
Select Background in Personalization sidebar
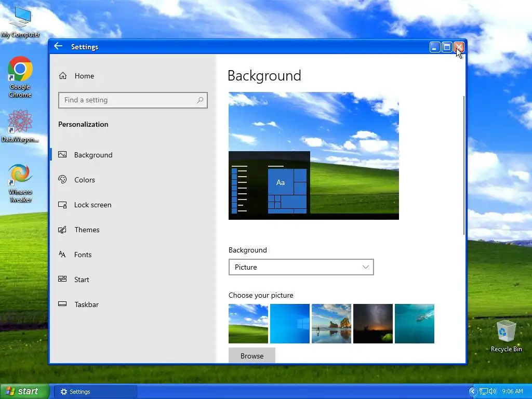click(132, 155)
